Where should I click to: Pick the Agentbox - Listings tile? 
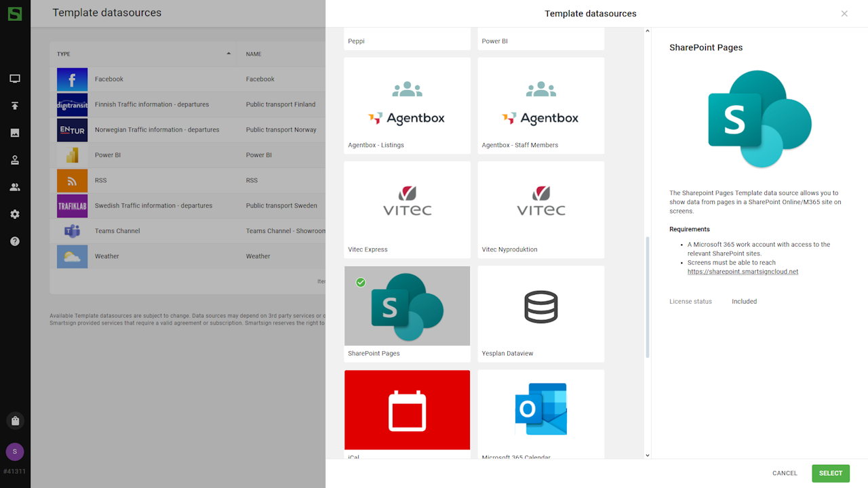point(407,106)
